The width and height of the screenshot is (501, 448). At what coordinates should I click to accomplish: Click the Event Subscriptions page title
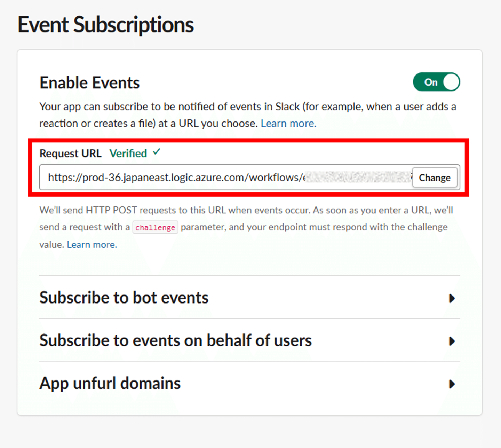106,25
